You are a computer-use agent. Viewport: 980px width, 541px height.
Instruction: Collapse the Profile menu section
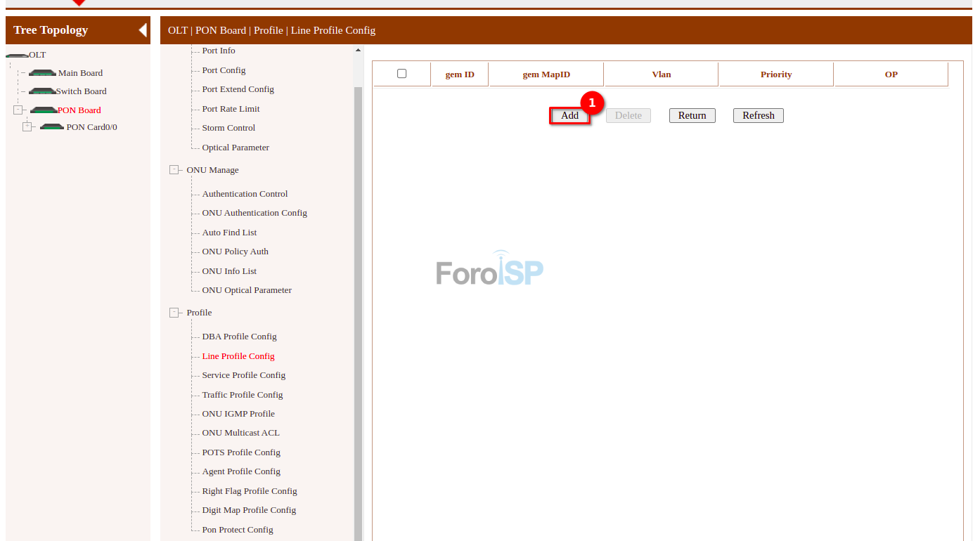coord(174,313)
